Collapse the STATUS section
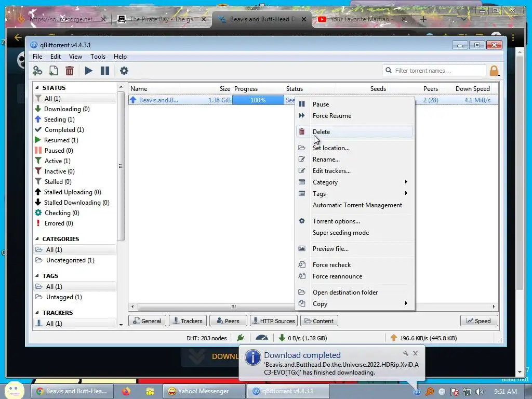 [37, 87]
